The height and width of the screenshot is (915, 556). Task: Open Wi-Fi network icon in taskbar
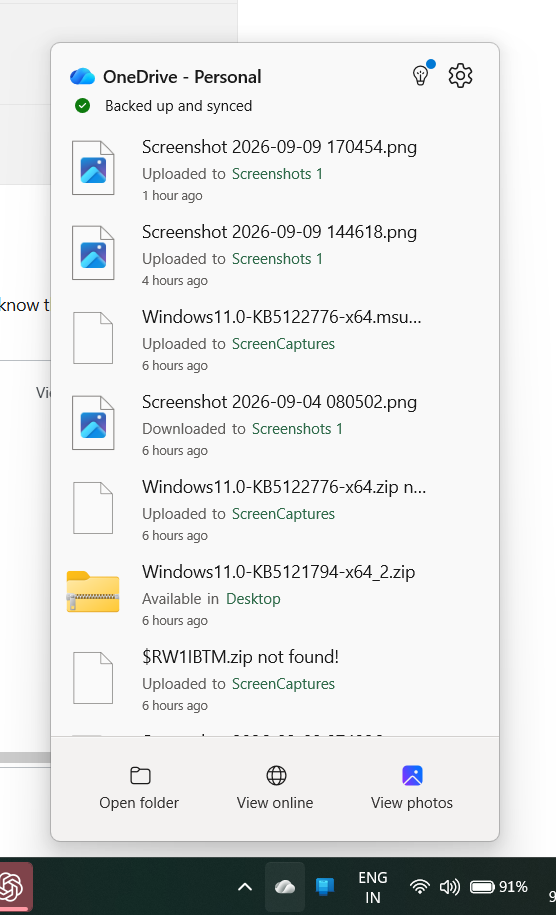tap(419, 887)
